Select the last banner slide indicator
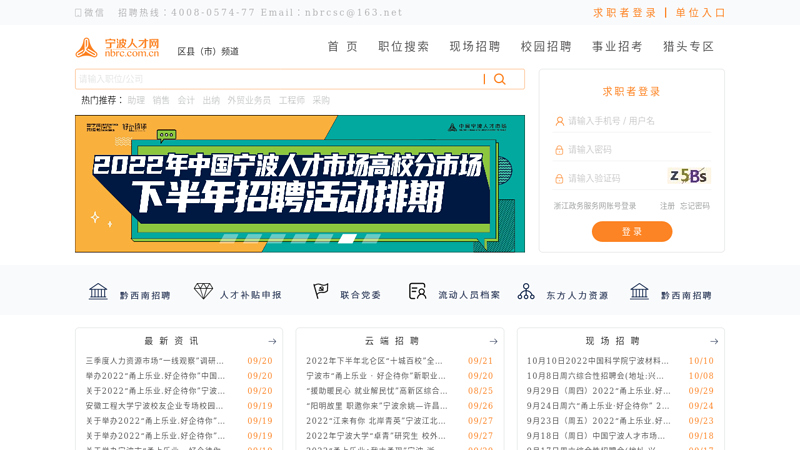Image resolution: width=800 pixels, height=450 pixels. pyautogui.click(x=371, y=238)
